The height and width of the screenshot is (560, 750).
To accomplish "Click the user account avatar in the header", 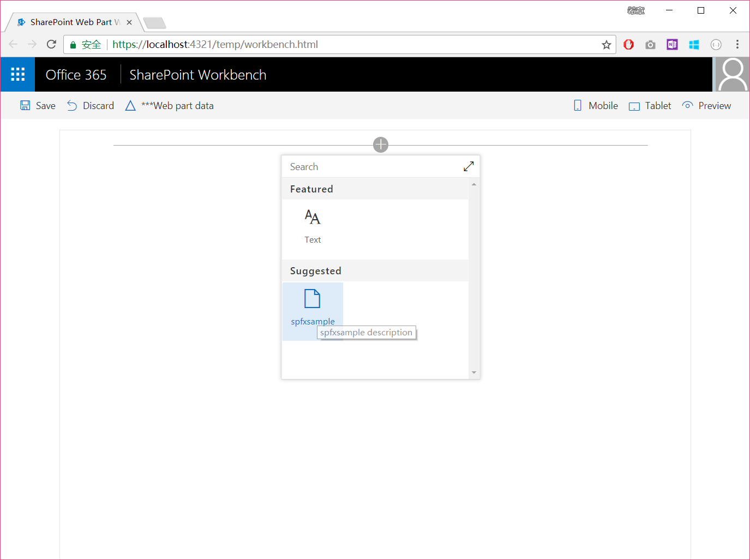I will [x=732, y=74].
